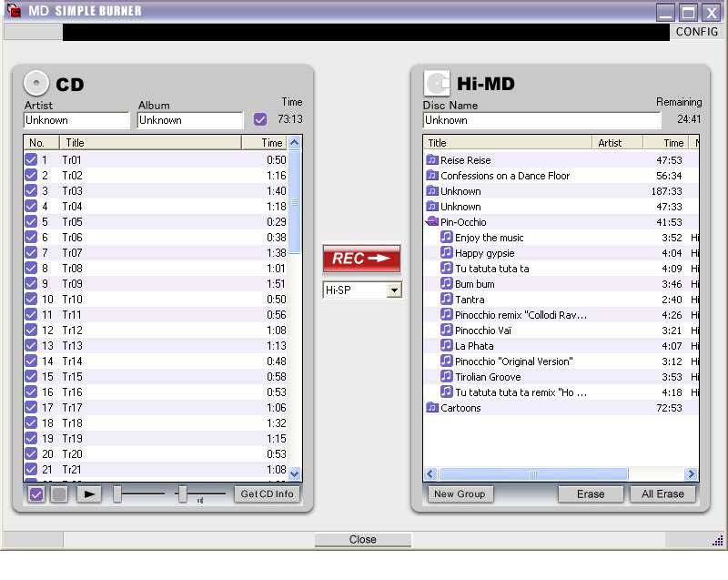Uncheck track 1 Tr01
Viewport: 728px width, 580px height.
(31, 159)
